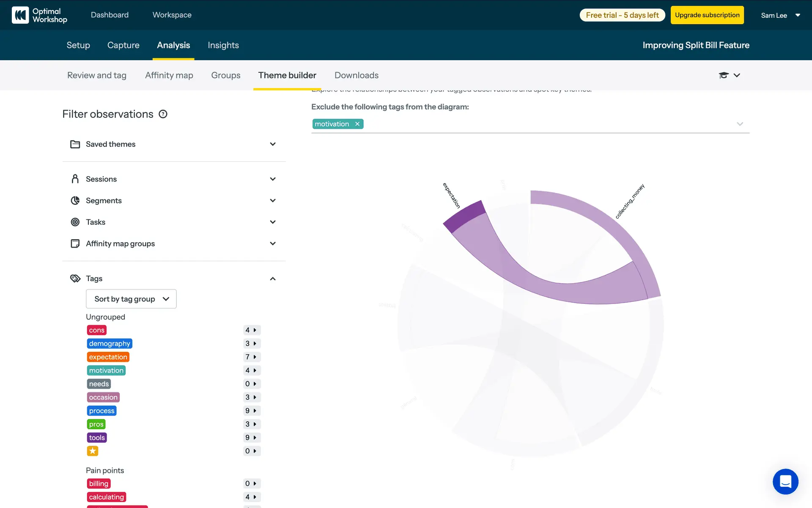Click the Segments pie chart icon
812x508 pixels.
75,201
